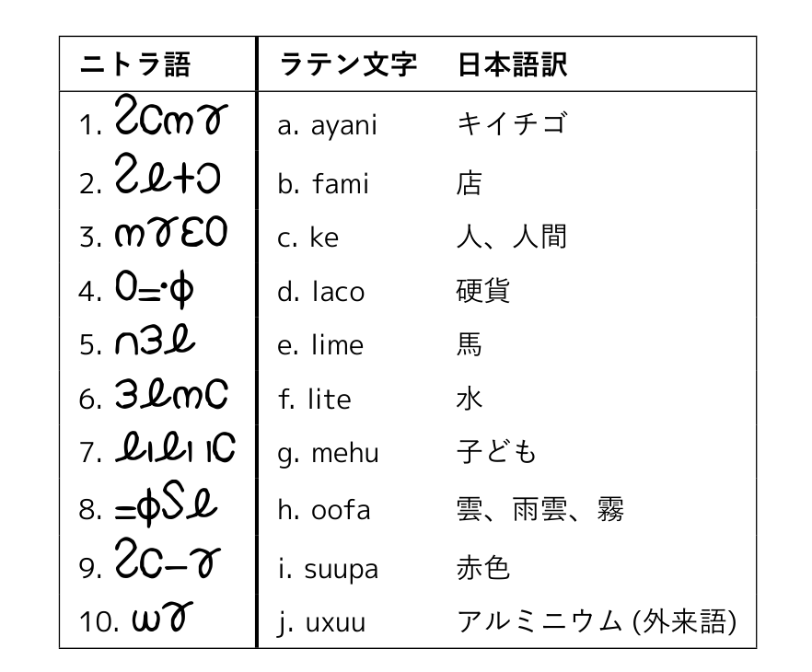The image size is (812, 672).
Task: Select the translation 硬貨
Action: pyautogui.click(x=482, y=291)
